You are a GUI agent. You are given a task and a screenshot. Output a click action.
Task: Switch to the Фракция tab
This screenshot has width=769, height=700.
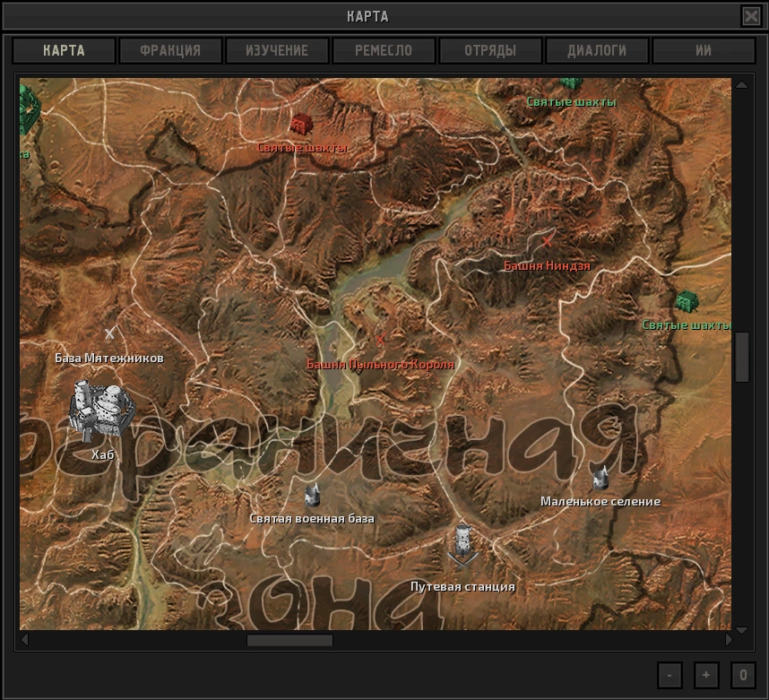170,51
